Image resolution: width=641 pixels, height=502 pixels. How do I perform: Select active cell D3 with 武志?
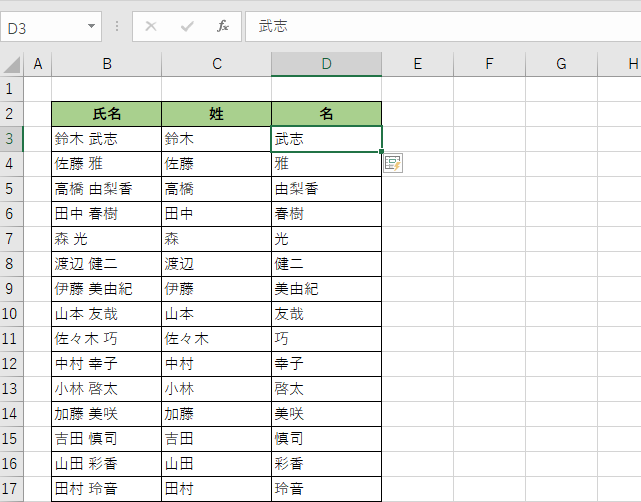(326, 139)
